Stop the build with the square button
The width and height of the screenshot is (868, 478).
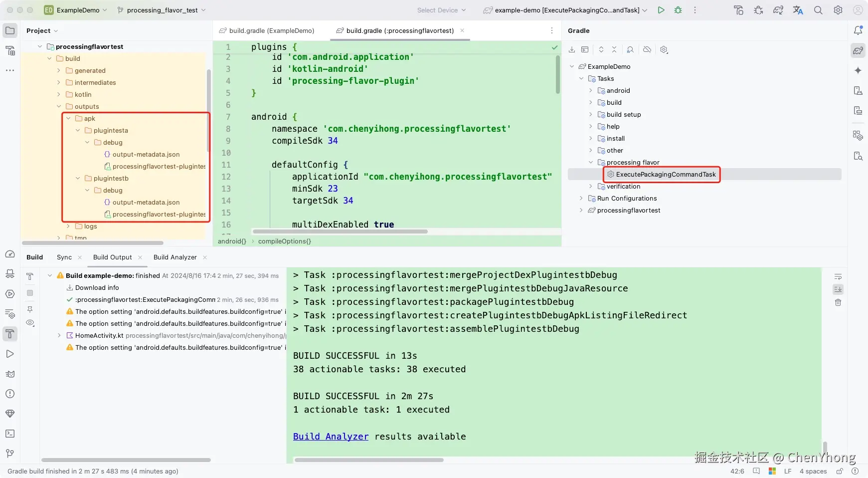tap(30, 293)
